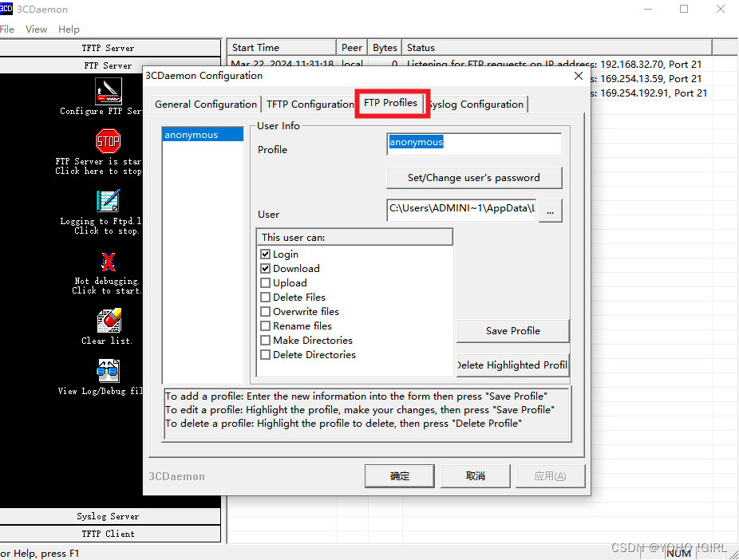The width and height of the screenshot is (739, 560).
Task: Click the browse (...) directory button
Action: [x=551, y=210]
